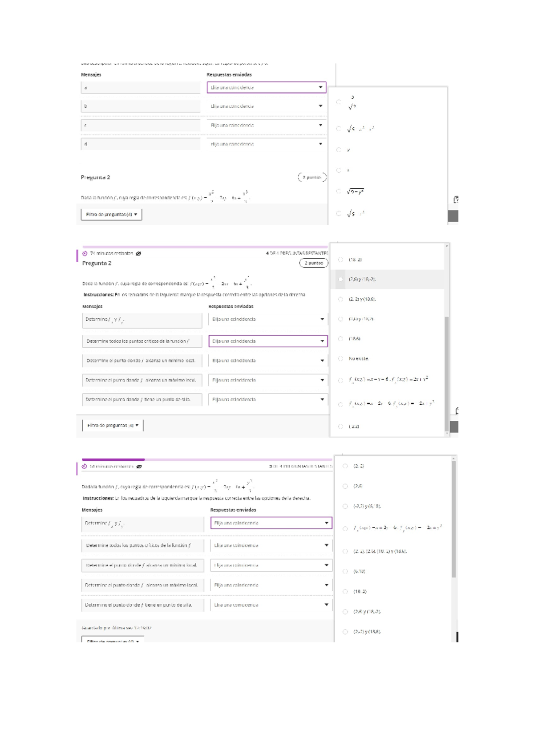
Task: Toggle eye icon next to 56 minutos restantes
Action: pyautogui.click(x=139, y=466)
